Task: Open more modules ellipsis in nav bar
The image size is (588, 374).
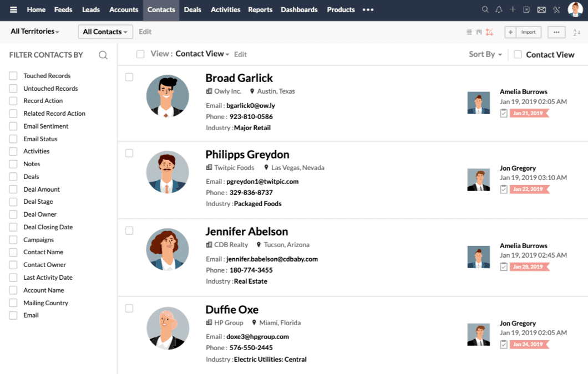Action: click(x=368, y=10)
